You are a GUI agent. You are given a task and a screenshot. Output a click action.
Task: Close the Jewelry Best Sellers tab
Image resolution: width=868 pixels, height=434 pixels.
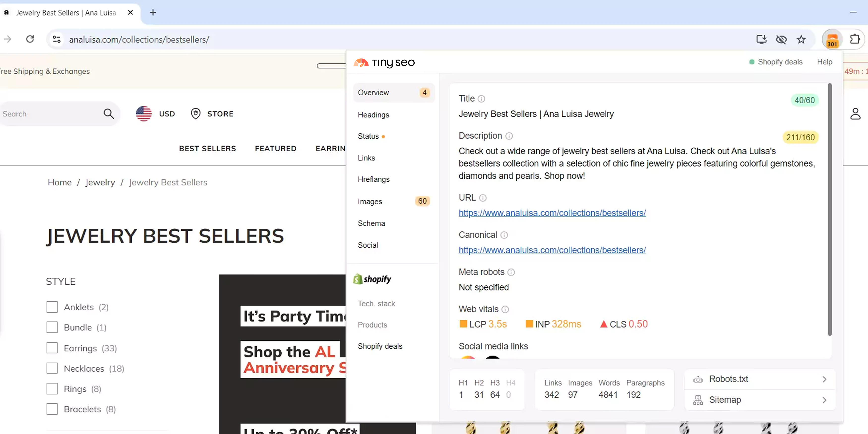pos(130,12)
